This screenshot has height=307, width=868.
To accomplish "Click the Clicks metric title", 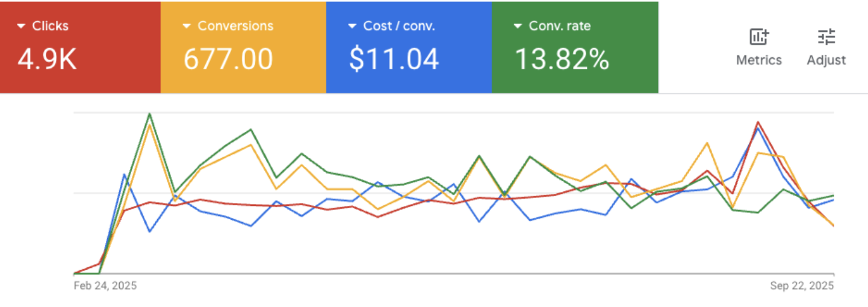I will pos(51,26).
